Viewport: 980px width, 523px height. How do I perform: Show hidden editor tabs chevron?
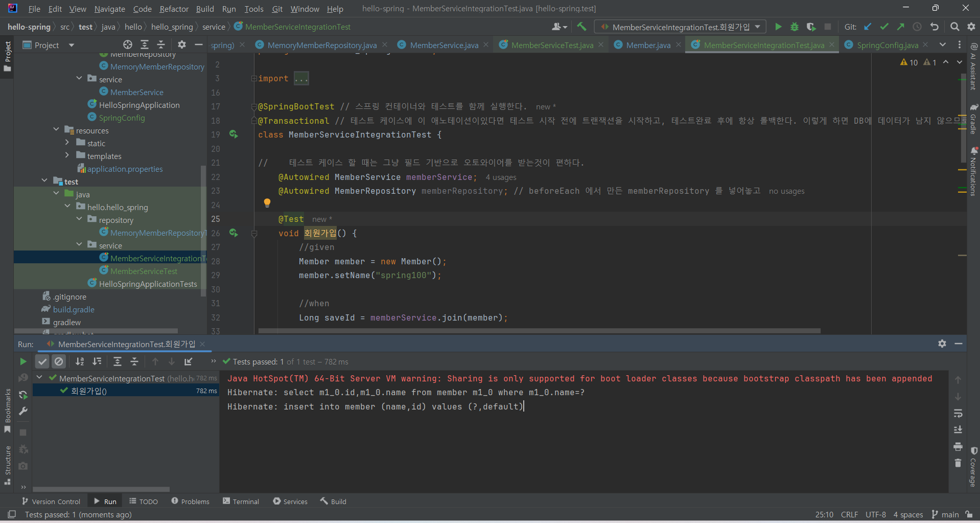943,44
